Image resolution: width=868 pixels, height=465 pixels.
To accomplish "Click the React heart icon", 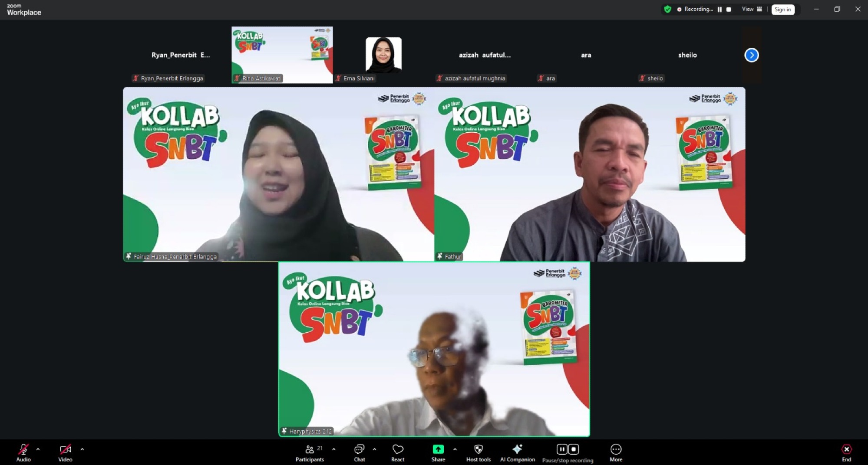I will point(397,449).
